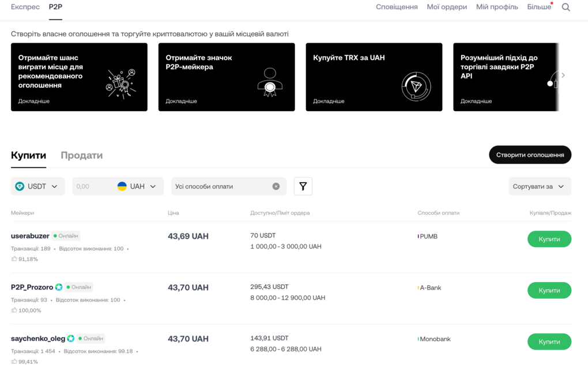Click the amount input field showing 0,00
This screenshot has width=588, height=365.
click(92, 186)
